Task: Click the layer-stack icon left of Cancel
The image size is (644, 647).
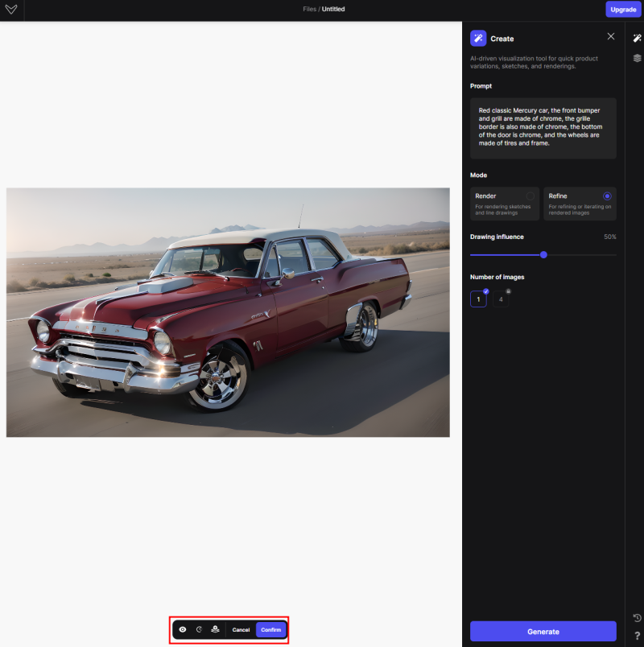Action: (215, 629)
